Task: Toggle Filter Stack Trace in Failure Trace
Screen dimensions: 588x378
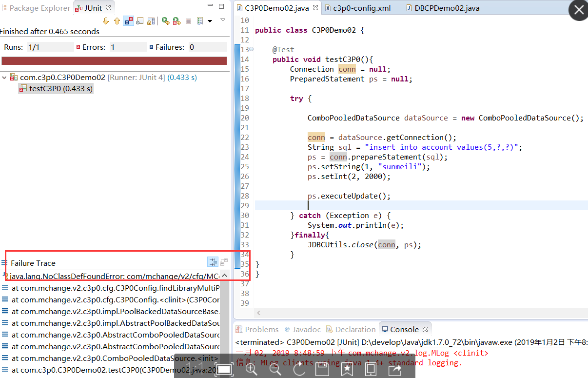Action: point(213,262)
